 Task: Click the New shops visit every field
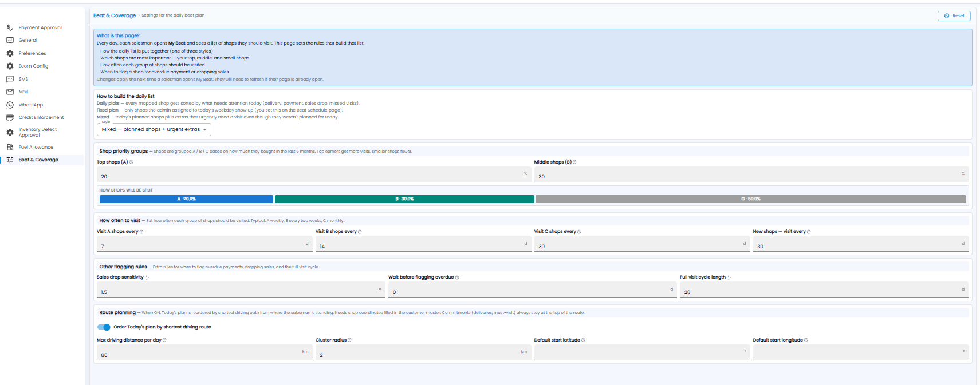click(x=861, y=244)
